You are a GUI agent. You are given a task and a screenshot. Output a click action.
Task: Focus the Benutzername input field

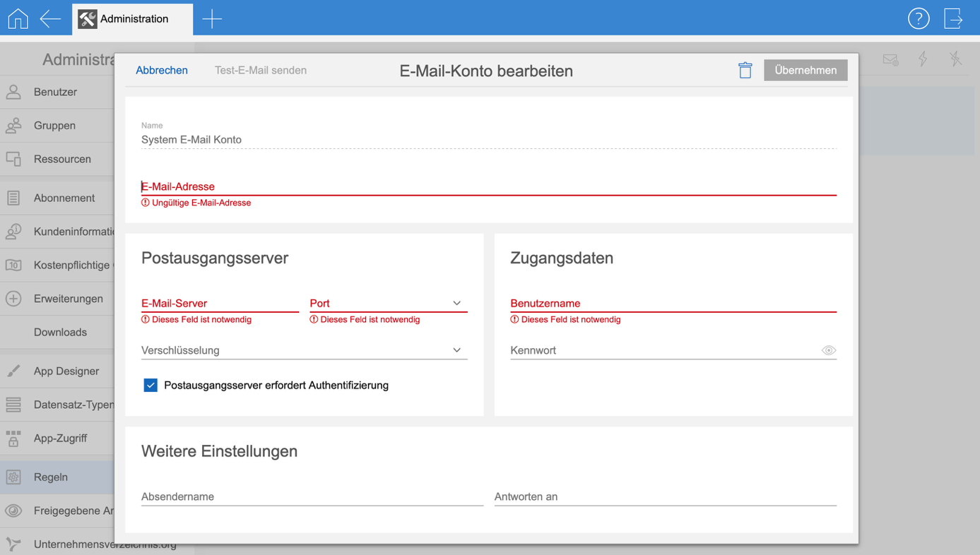pyautogui.click(x=673, y=304)
